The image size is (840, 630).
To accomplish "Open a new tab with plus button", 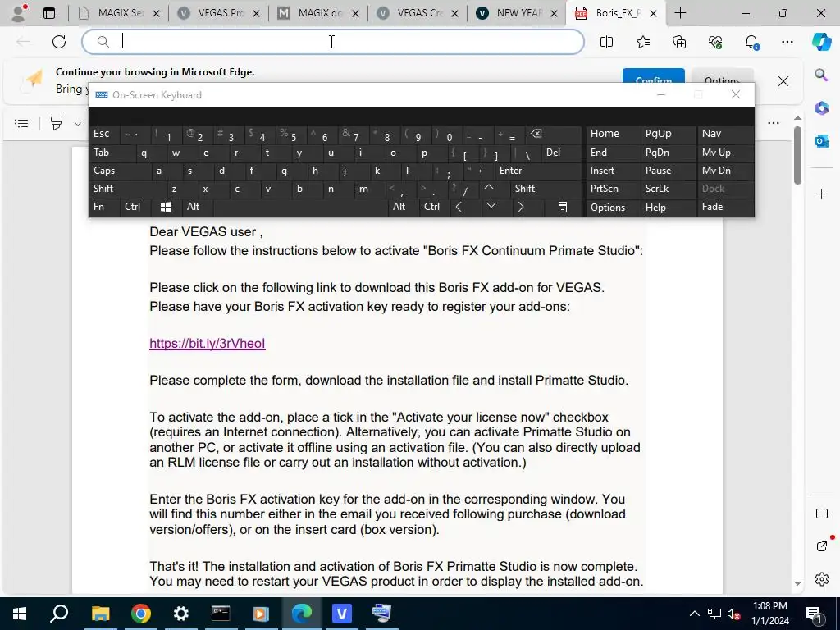I will pos(680,13).
